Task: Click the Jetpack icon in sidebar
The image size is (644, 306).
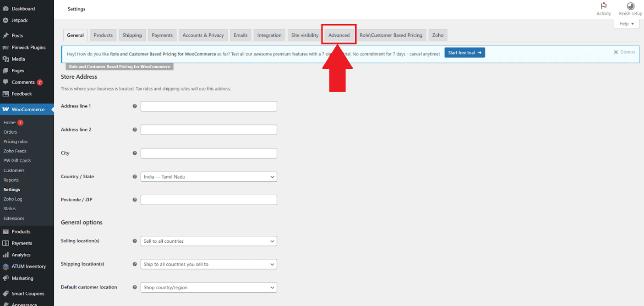Action: point(5,20)
